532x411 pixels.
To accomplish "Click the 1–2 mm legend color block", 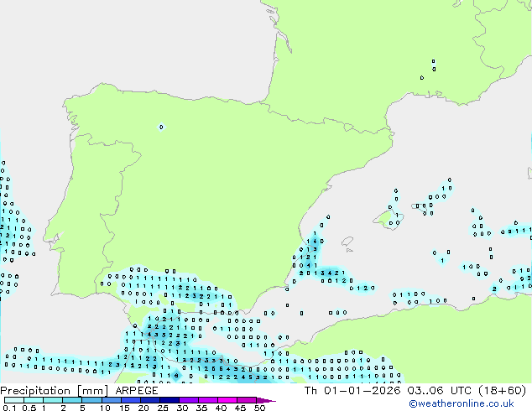I will (53, 400).
